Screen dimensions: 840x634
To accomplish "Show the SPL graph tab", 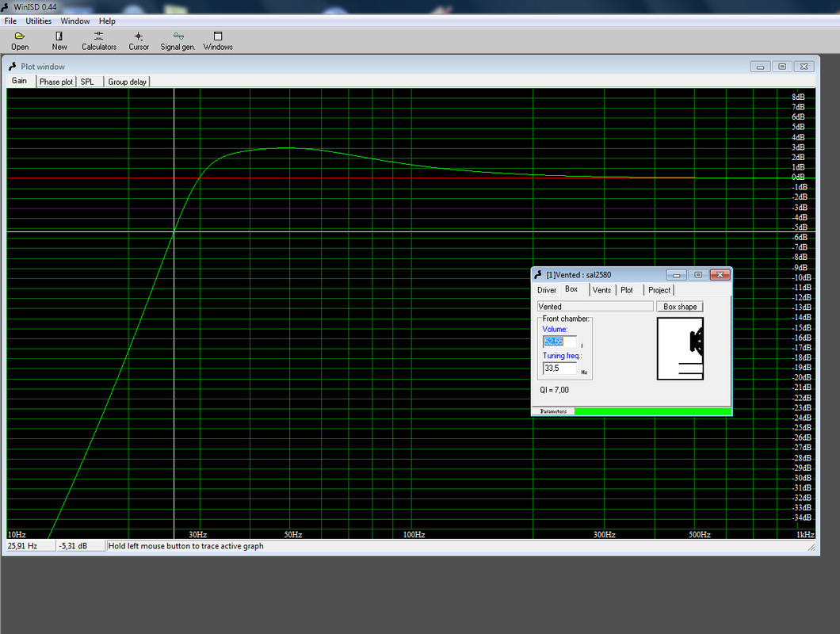I will point(87,82).
